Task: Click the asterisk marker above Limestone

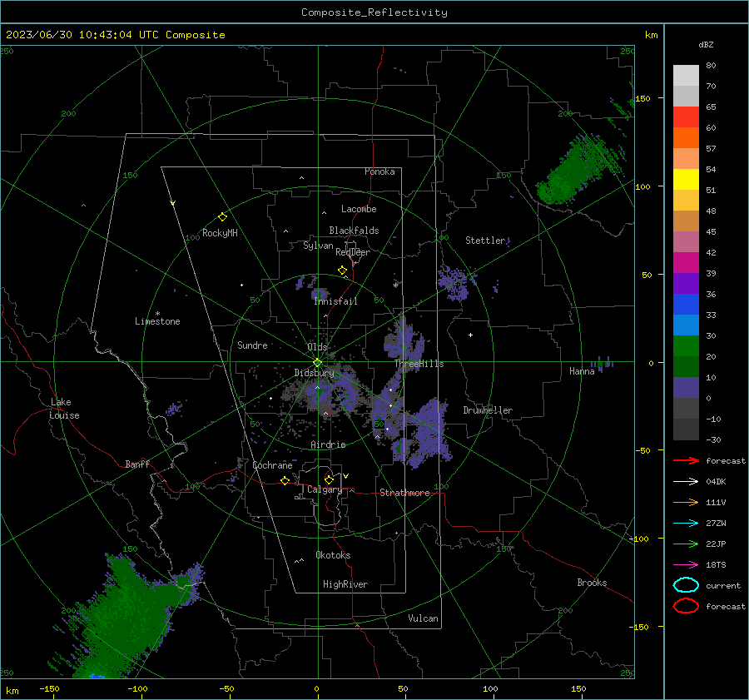Action: click(x=157, y=314)
